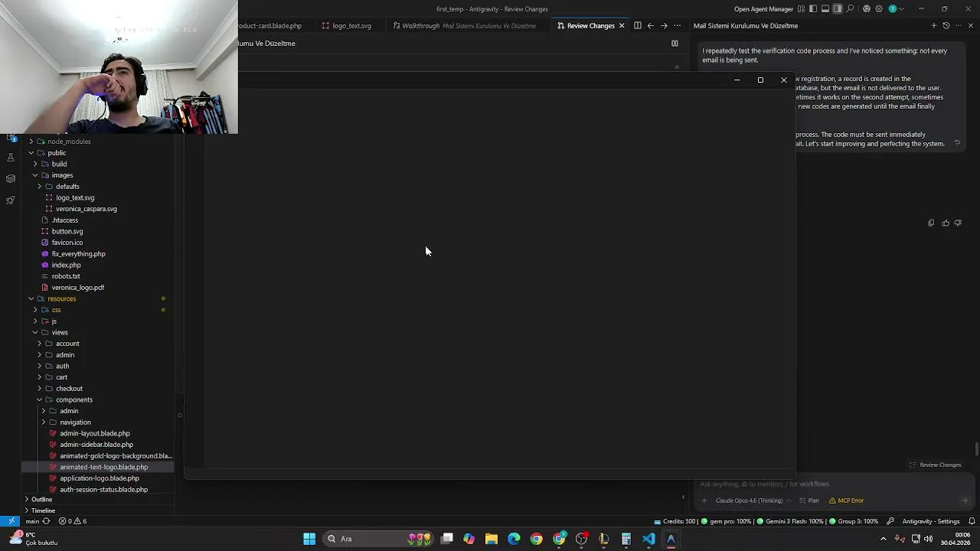Click the search magnifier in title bar

pyautogui.click(x=851, y=9)
